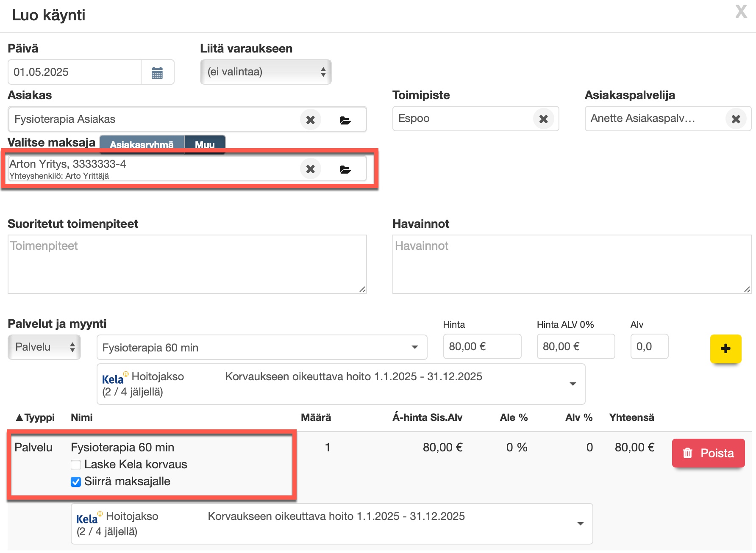Clear the Espoo location selection
Screen dimensions: 756x553
coord(543,119)
